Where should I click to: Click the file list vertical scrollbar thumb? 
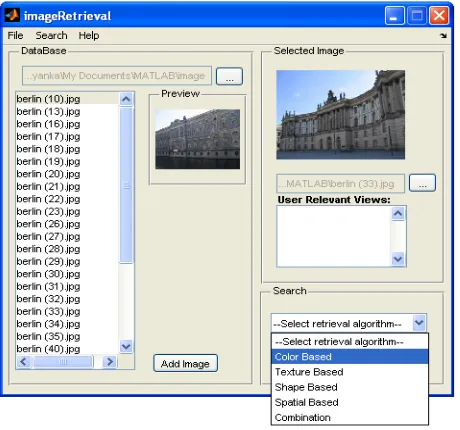coord(126,185)
